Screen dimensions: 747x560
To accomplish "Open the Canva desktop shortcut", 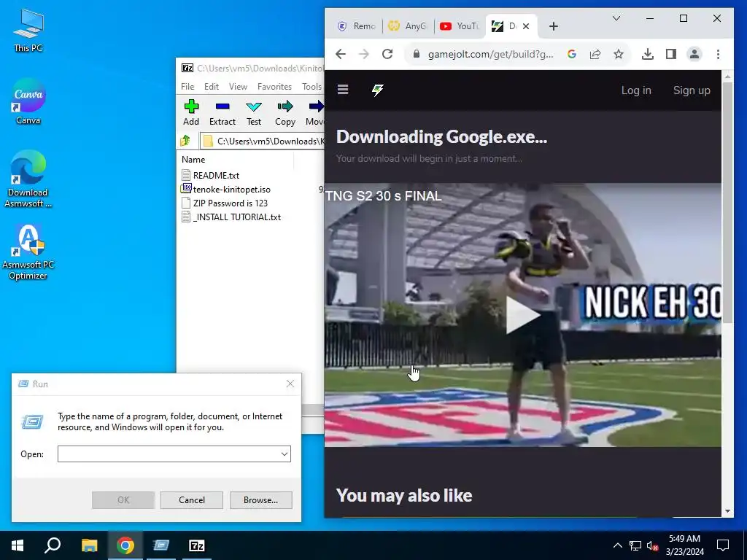I will click(x=28, y=101).
